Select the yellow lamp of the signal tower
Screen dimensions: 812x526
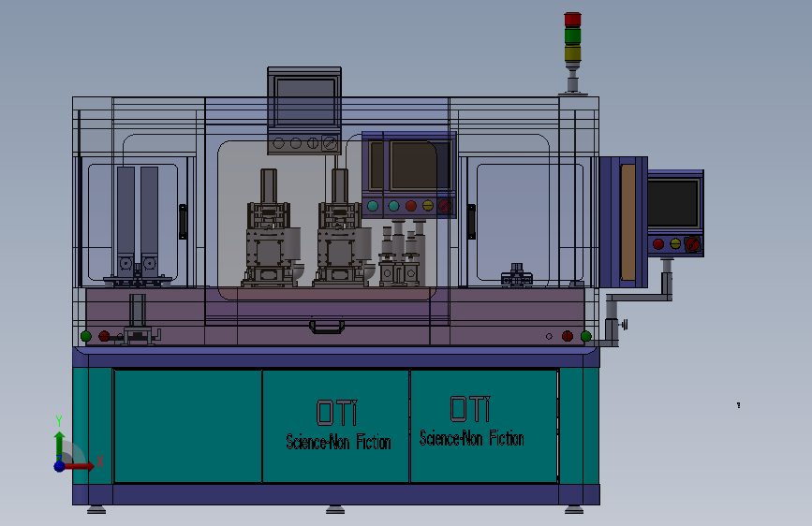572,53
